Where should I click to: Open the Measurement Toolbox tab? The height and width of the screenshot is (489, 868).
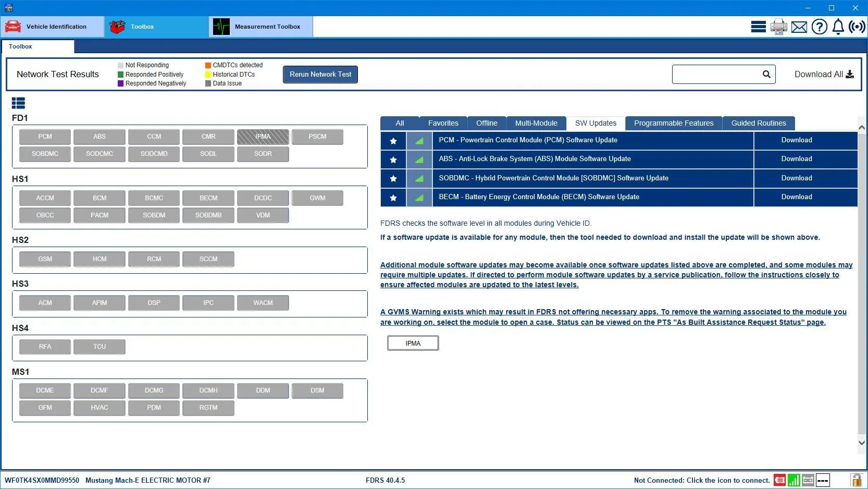[x=261, y=27]
